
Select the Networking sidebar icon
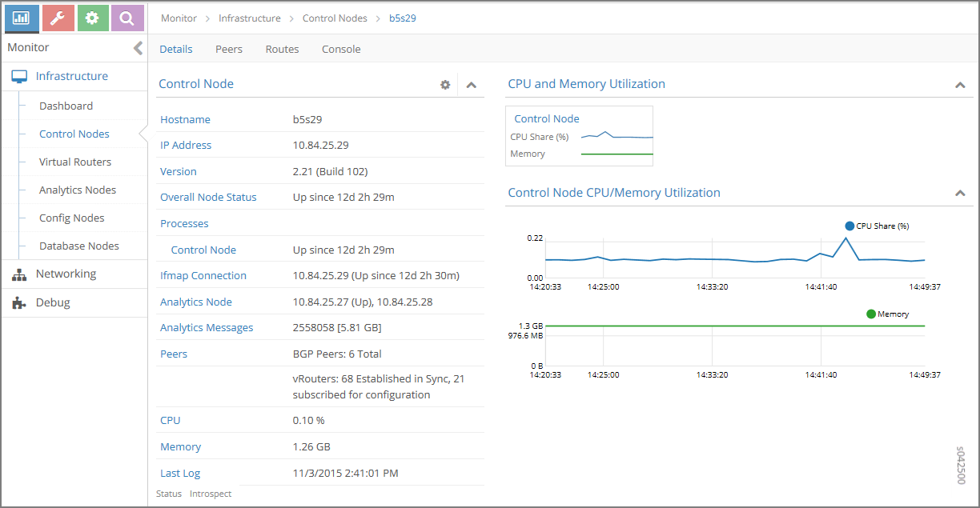tap(19, 274)
